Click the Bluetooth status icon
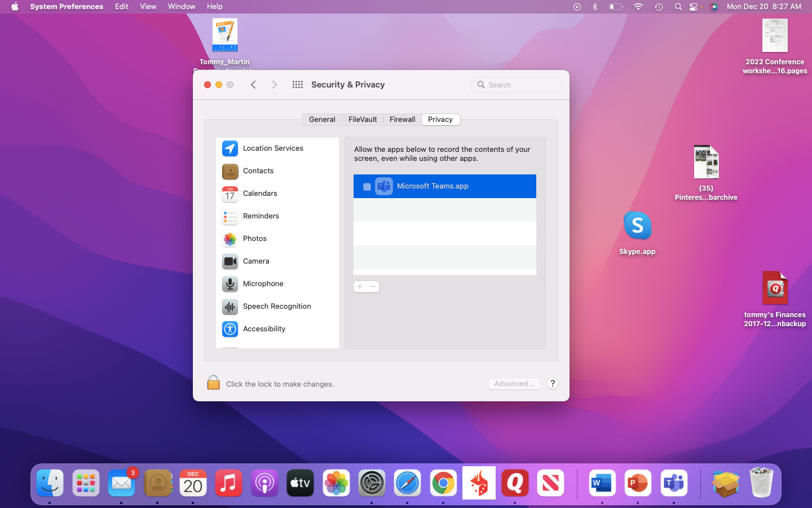This screenshot has height=508, width=812. 595,7
